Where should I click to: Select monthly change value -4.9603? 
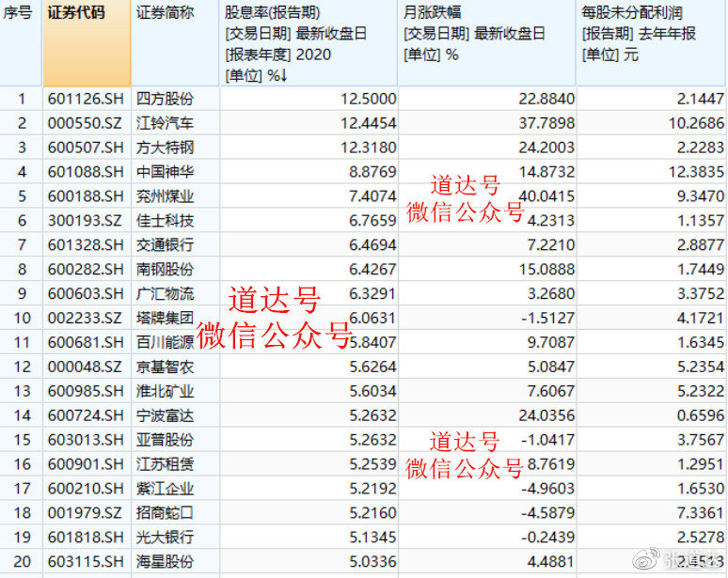pyautogui.click(x=548, y=489)
